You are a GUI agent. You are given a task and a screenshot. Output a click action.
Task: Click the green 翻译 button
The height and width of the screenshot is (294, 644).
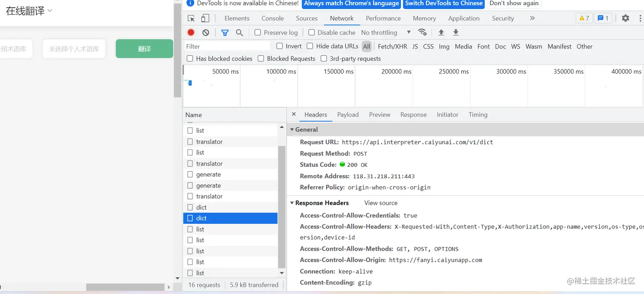[144, 49]
